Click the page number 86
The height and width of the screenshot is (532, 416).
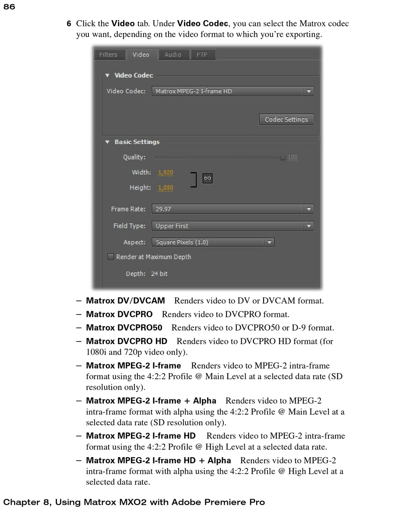(x=9, y=7)
